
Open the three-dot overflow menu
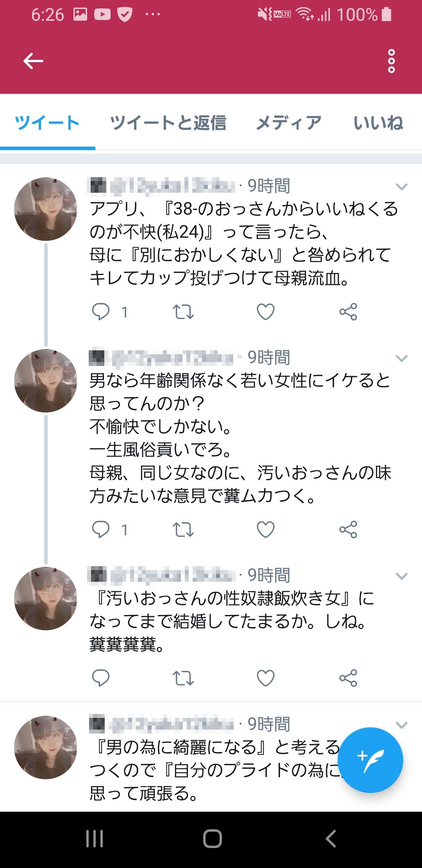[391, 61]
